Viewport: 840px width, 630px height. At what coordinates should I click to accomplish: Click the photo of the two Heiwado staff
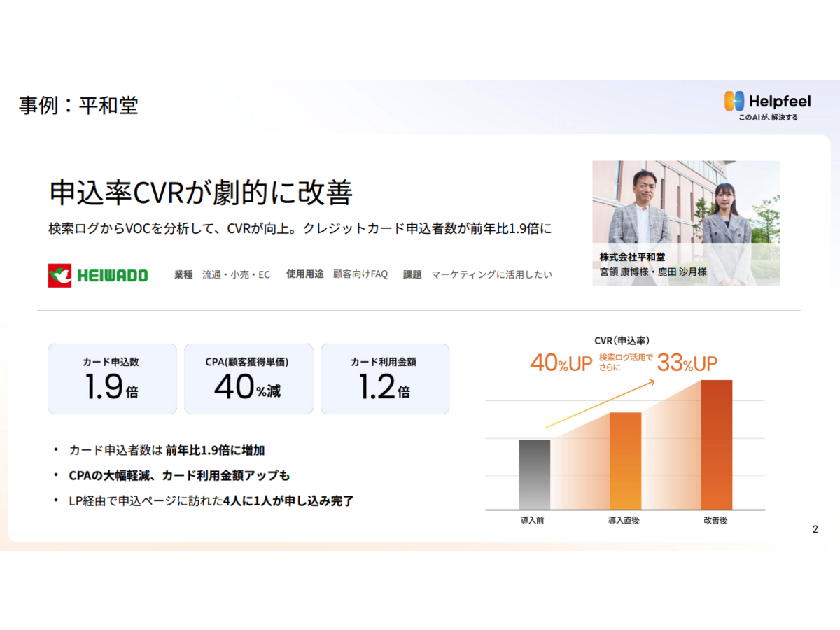[x=686, y=206]
